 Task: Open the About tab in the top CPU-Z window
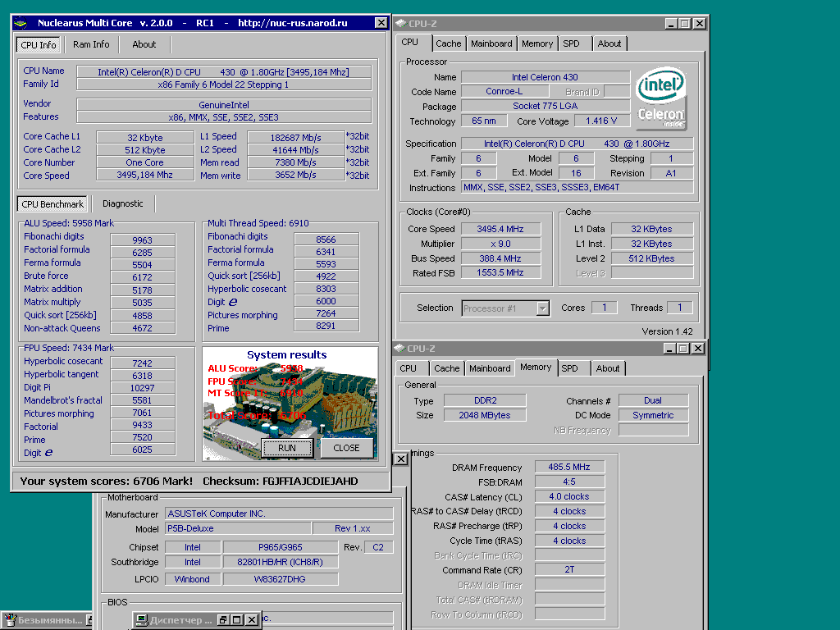pyautogui.click(x=609, y=43)
